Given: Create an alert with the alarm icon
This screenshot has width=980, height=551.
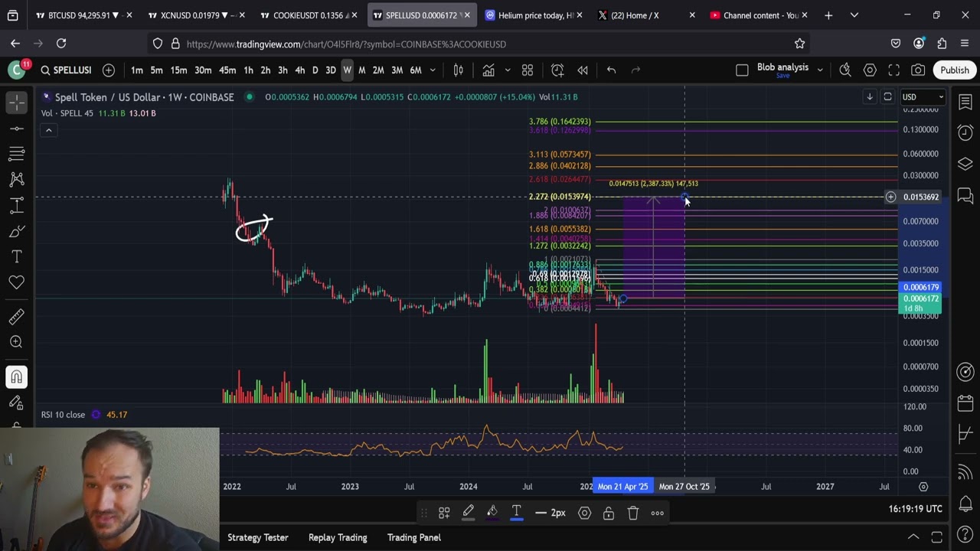Looking at the screenshot, I should (557, 70).
